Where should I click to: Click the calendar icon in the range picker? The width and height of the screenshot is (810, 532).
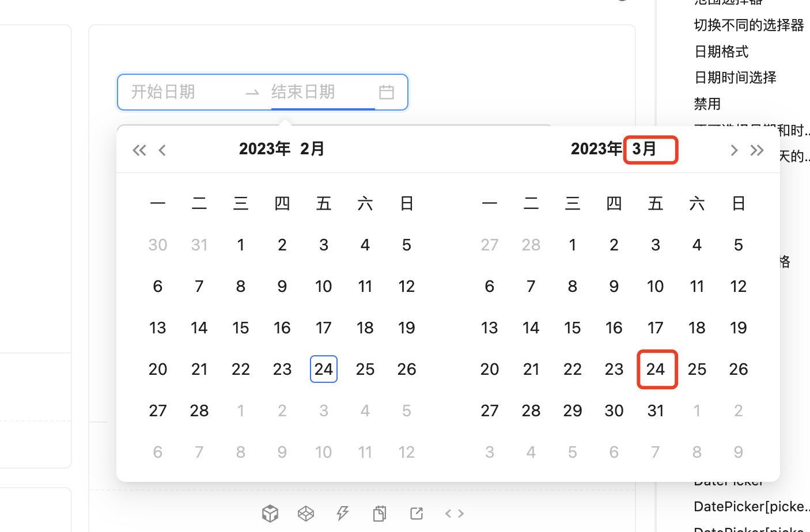(386, 92)
